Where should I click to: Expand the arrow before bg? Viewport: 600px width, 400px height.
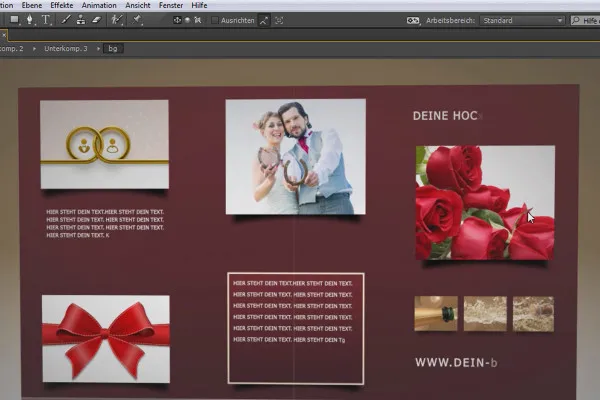98,49
